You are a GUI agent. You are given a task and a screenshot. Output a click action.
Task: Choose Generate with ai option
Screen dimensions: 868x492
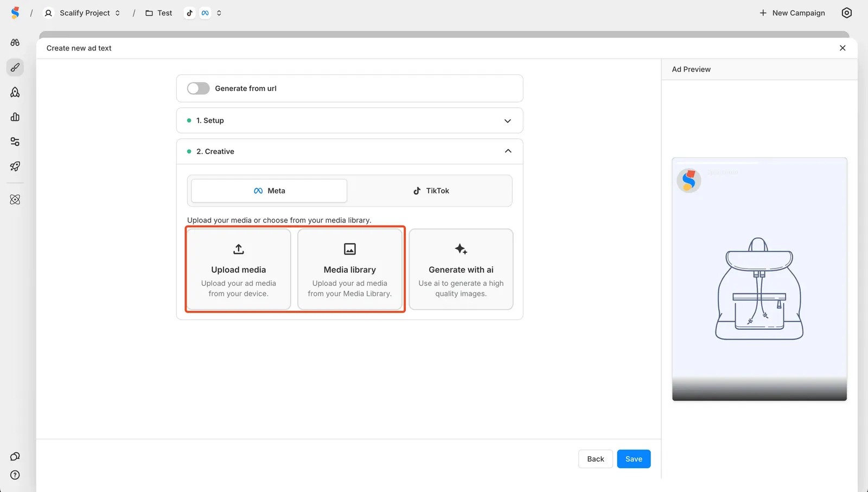pos(461,270)
